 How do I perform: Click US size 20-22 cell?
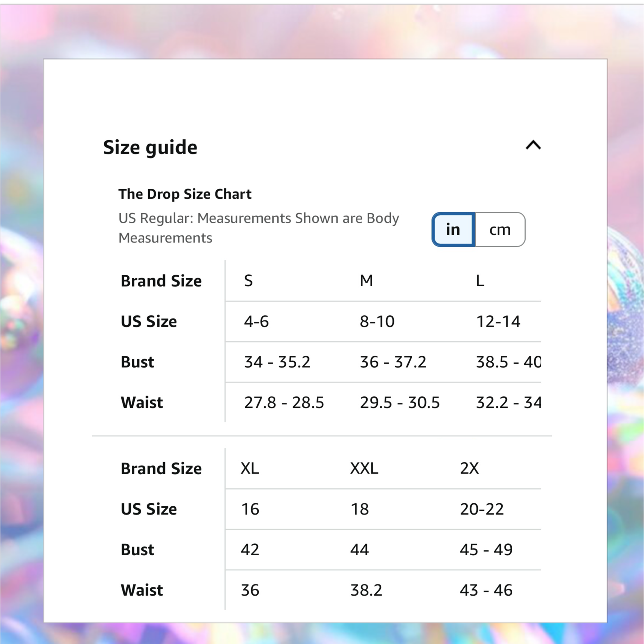pos(482,509)
